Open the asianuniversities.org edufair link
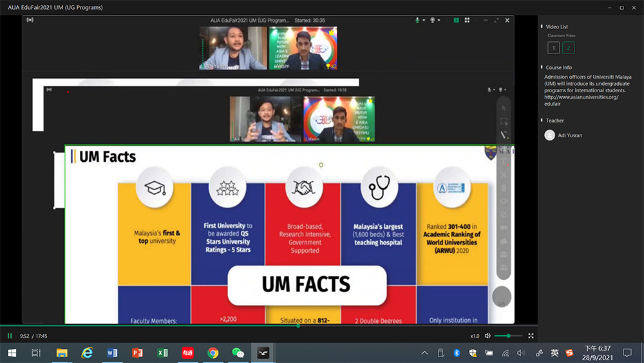644x363 pixels. point(581,101)
